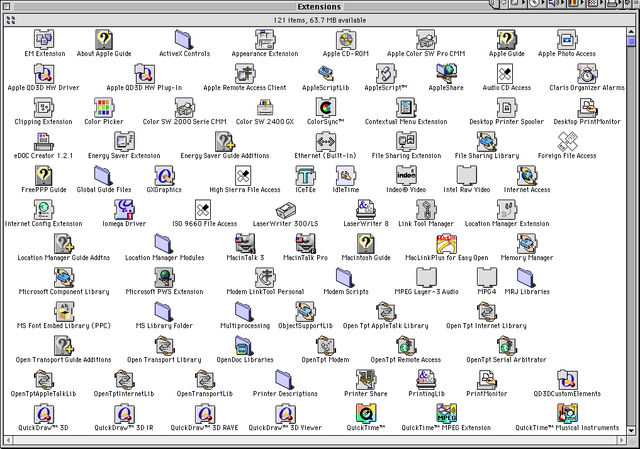640x449 pixels.
Task: Select the ObjectSupportLib icon
Action: [305, 311]
